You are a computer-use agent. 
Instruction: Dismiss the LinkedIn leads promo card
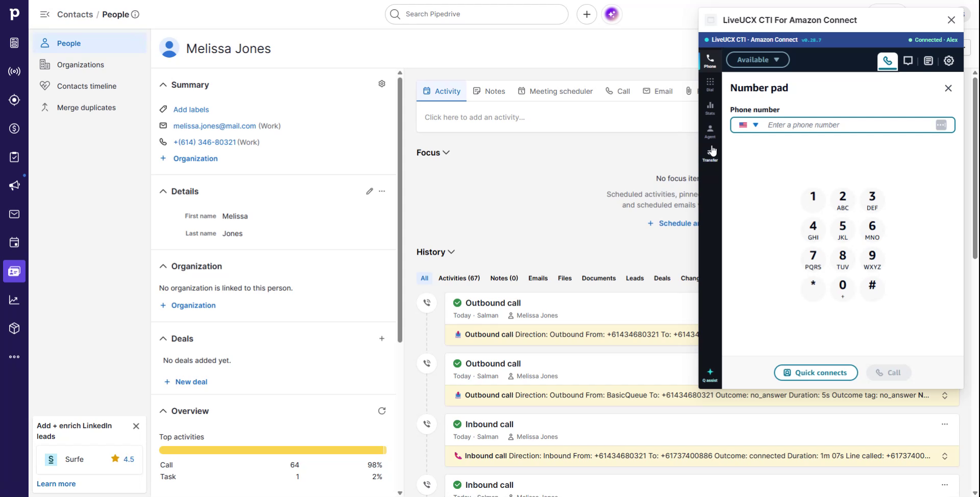tap(136, 426)
